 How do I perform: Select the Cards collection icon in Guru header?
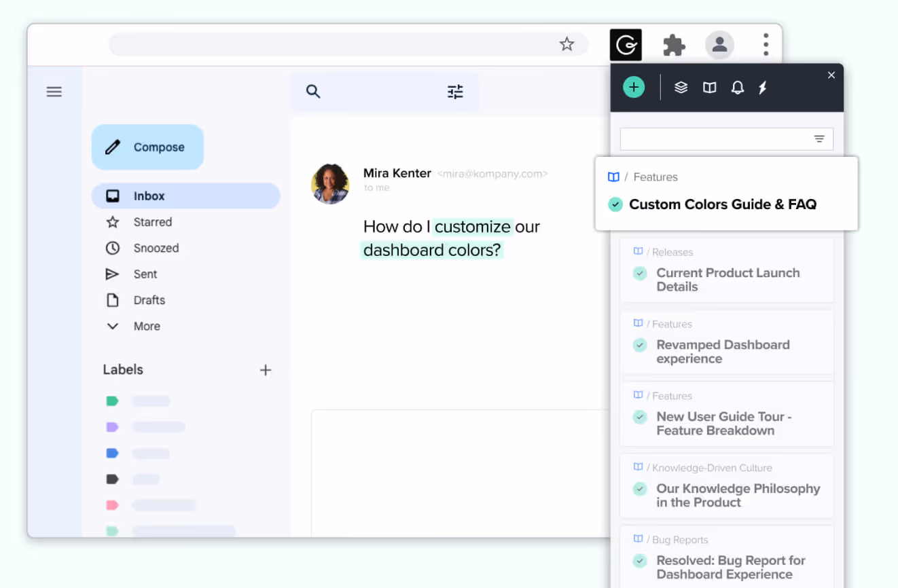pos(681,87)
